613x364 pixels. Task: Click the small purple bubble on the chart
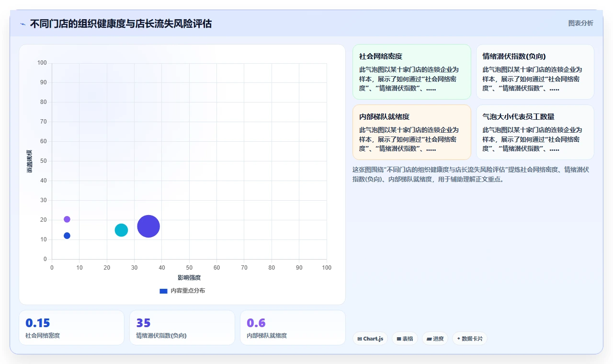(x=67, y=219)
